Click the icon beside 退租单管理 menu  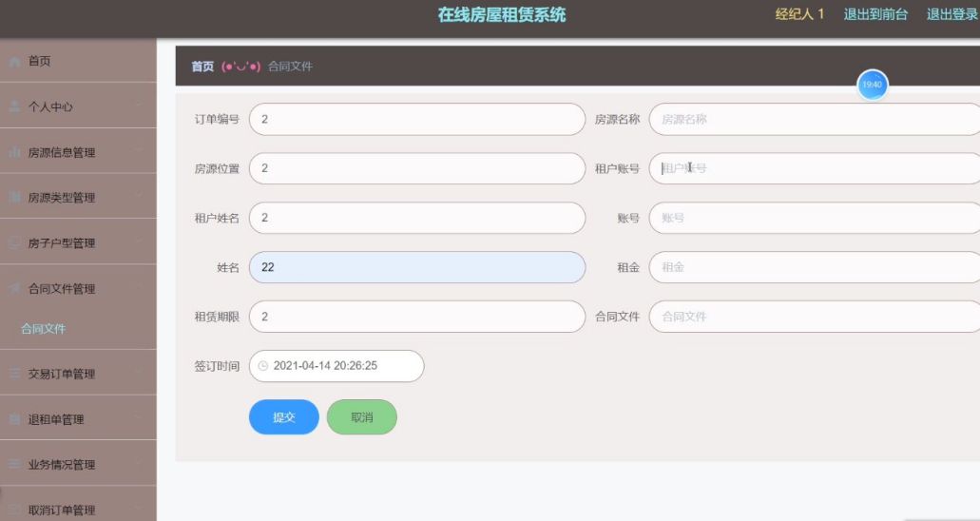coord(14,419)
